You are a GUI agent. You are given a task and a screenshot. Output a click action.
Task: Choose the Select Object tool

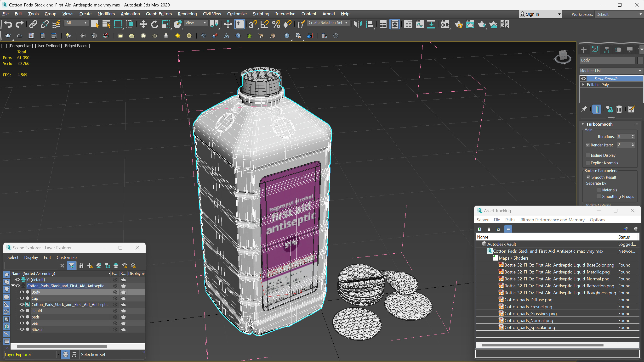(95, 24)
